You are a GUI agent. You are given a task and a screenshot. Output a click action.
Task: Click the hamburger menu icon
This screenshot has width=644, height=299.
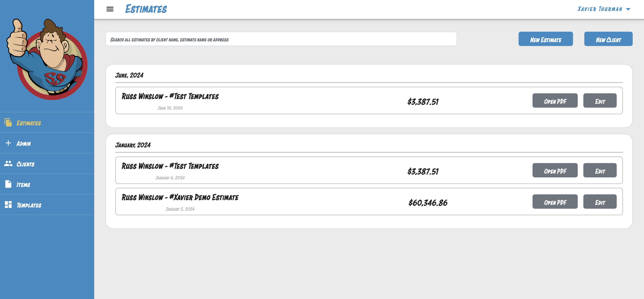pyautogui.click(x=110, y=9)
